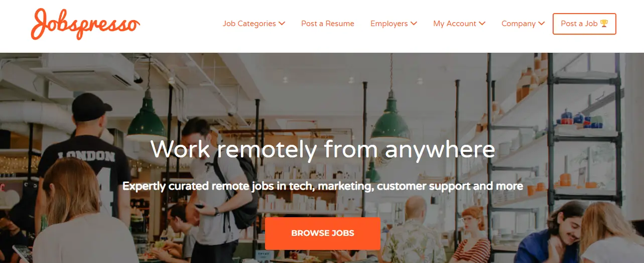Expand the Employers chevron arrow
The width and height of the screenshot is (644, 263).
[x=414, y=24]
